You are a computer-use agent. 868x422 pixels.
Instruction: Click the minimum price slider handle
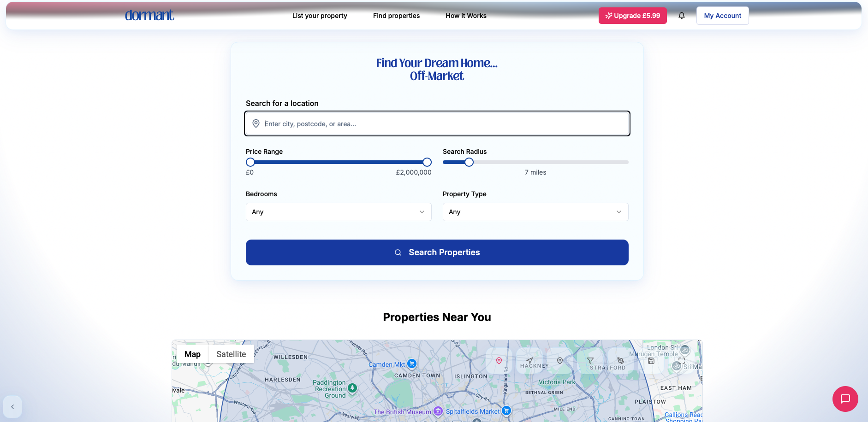pos(250,162)
